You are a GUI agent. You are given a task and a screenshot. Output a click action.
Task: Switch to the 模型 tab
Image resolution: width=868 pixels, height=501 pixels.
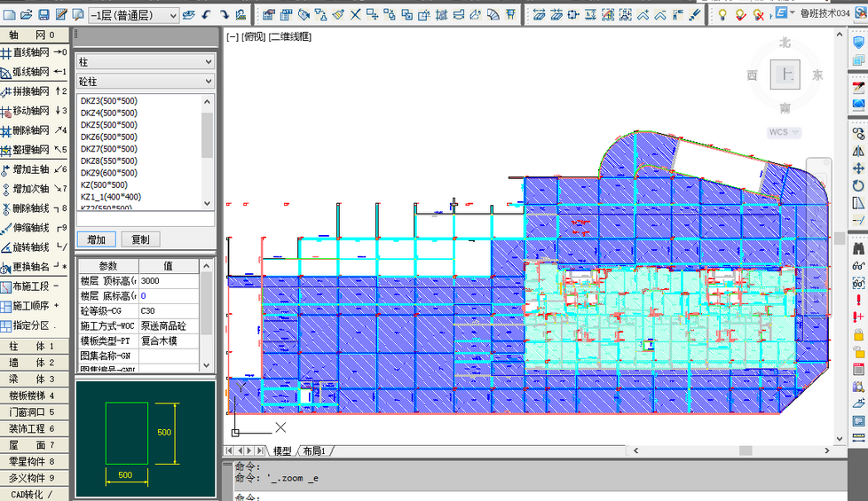click(282, 451)
